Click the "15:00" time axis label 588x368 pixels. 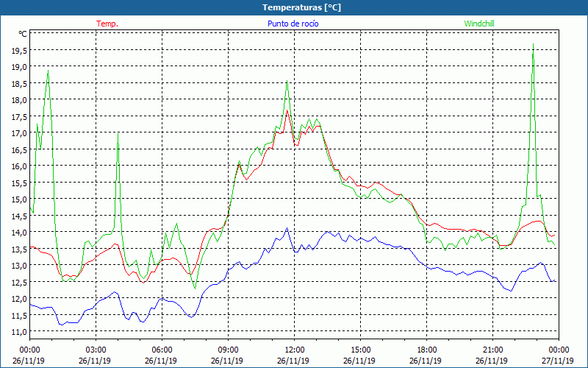coord(360,350)
